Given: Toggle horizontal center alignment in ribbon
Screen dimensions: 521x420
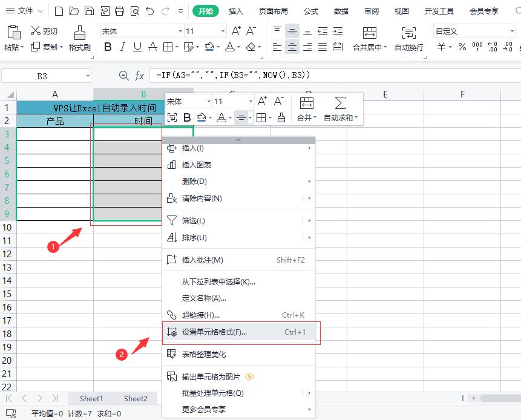Looking at the screenshot, I should pyautogui.click(x=292, y=47).
